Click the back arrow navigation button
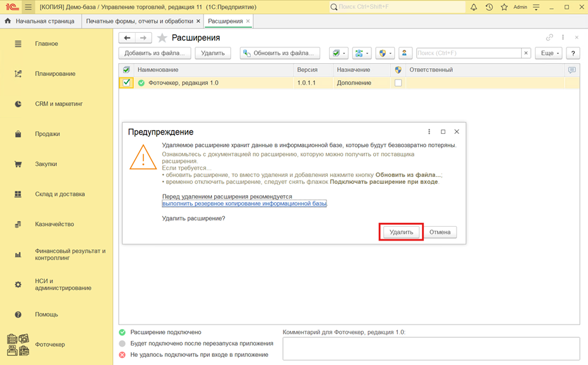This screenshot has width=588, height=365. click(x=128, y=38)
